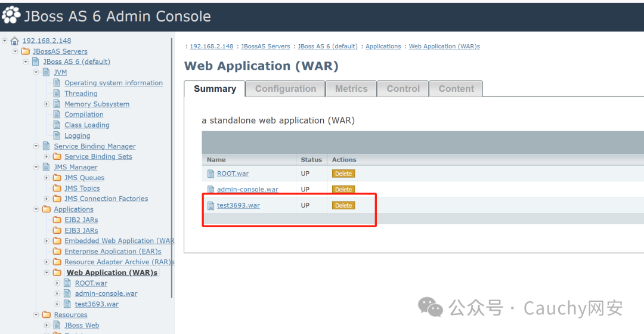Expand the Resource Adapter Archive (RAR)s node
644x334 pixels.
[x=47, y=262]
